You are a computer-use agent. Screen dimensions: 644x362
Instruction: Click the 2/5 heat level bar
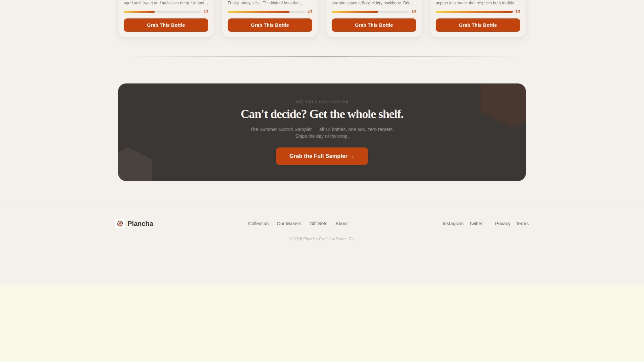click(162, 12)
